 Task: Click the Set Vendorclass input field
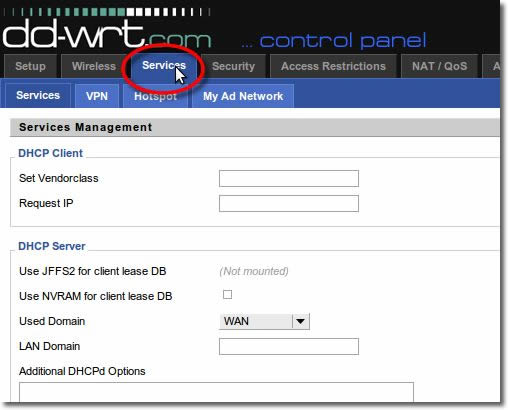point(289,178)
